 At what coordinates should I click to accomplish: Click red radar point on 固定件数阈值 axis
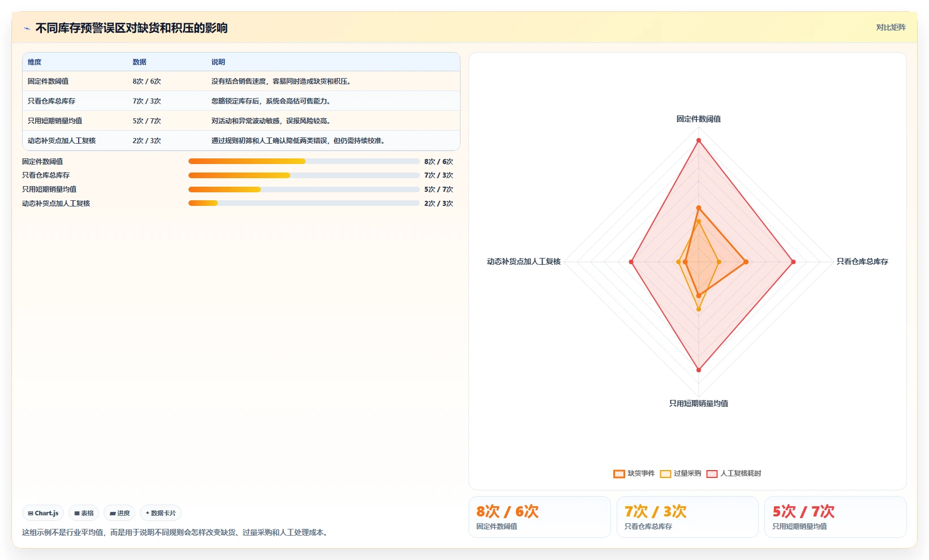tap(699, 140)
